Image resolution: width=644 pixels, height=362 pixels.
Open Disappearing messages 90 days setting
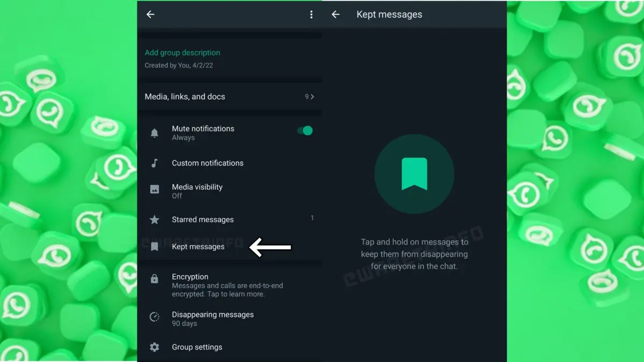[213, 319]
